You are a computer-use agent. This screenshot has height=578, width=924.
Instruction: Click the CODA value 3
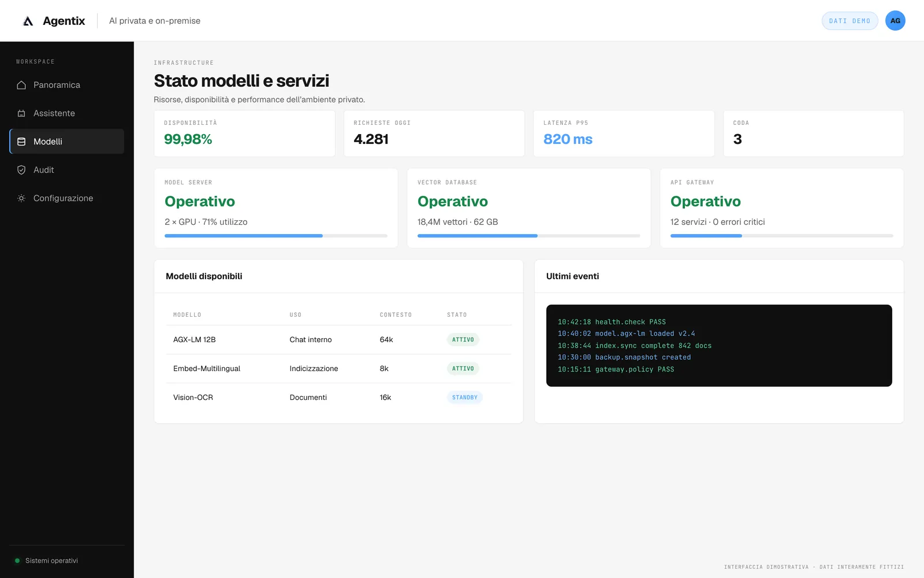pyautogui.click(x=737, y=139)
